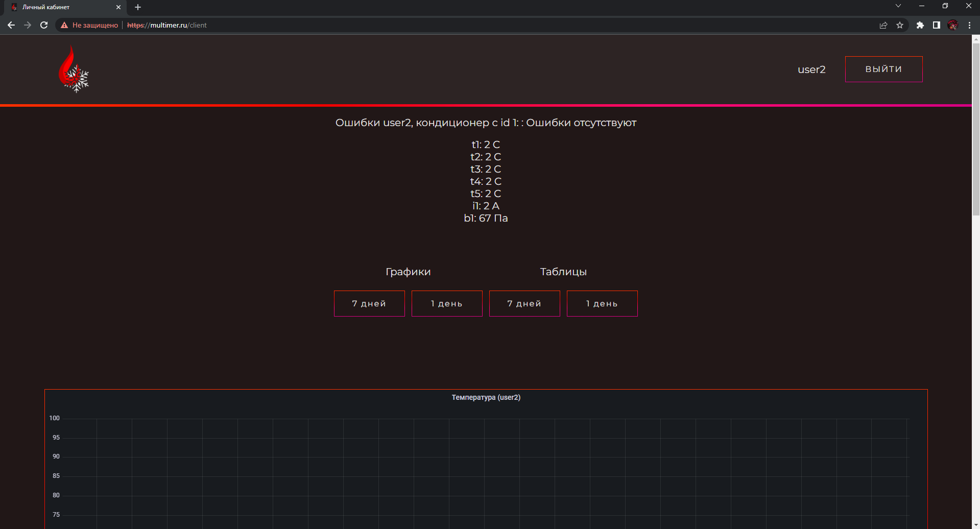Open the Chrome three-dot menu

[x=969, y=25]
